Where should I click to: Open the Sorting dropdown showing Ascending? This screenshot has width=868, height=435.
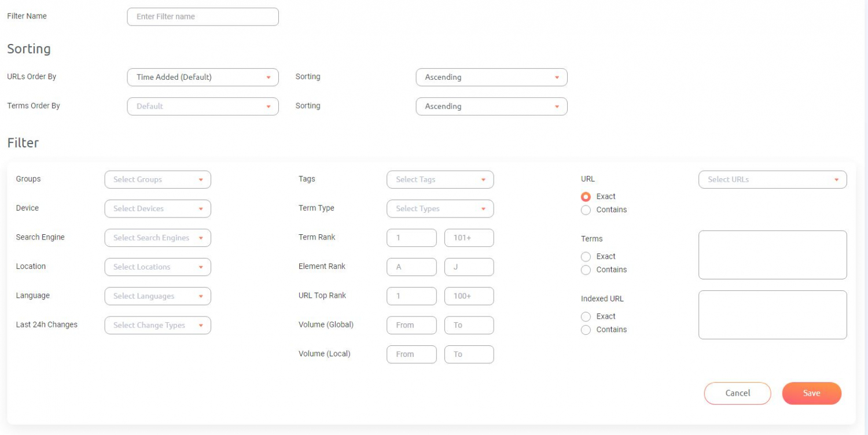point(491,77)
